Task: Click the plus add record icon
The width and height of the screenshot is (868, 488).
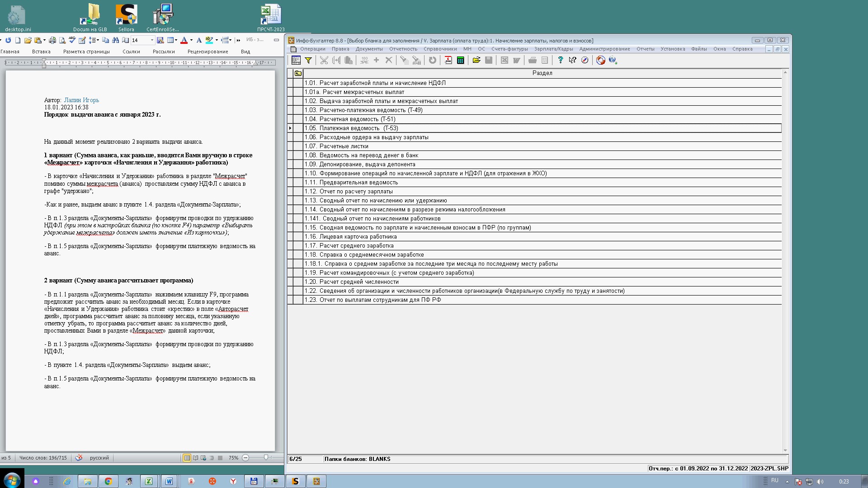Action: point(376,60)
